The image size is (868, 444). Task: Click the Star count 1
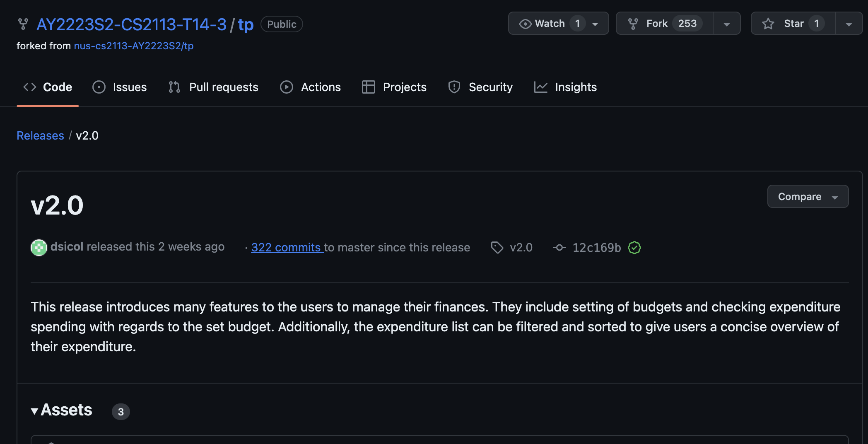coord(816,24)
